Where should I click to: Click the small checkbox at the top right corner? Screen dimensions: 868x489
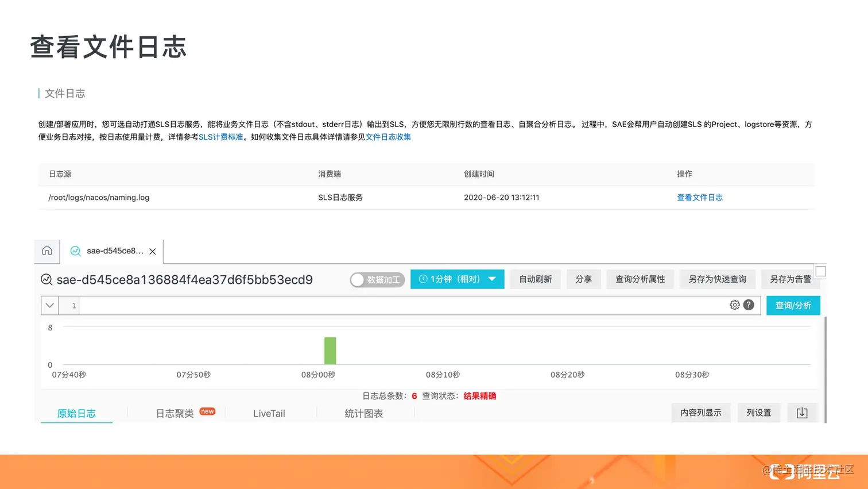click(820, 271)
